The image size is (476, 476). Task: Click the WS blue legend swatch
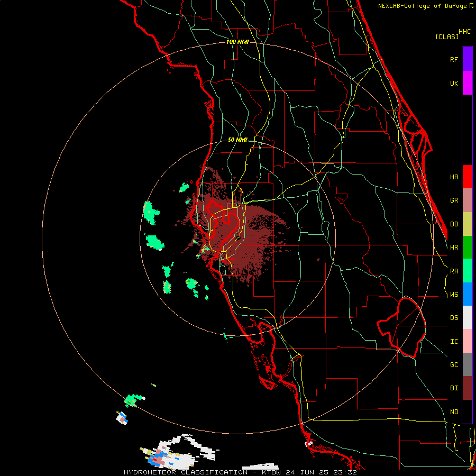(467, 294)
